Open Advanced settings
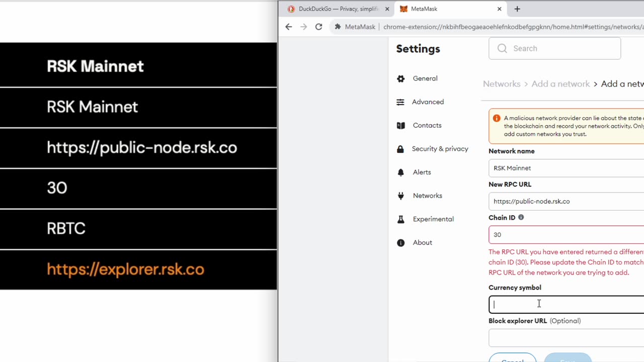The width and height of the screenshot is (644, 362). [x=428, y=102]
